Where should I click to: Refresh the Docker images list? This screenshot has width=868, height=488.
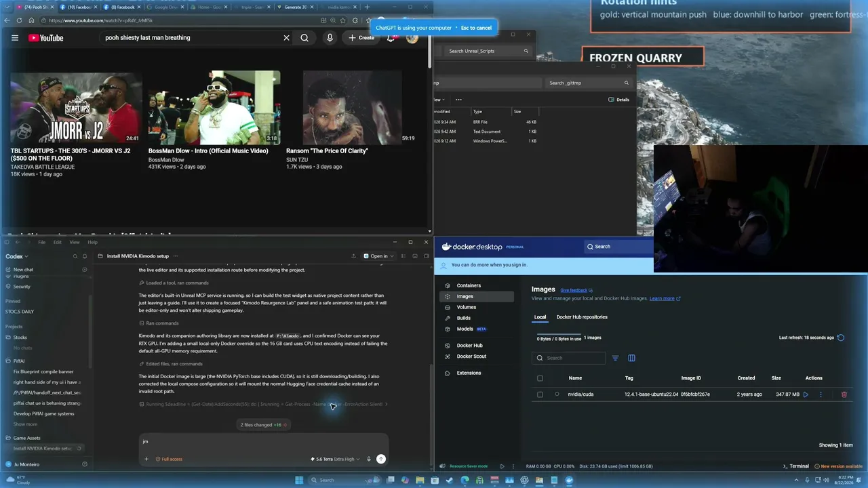(x=841, y=338)
